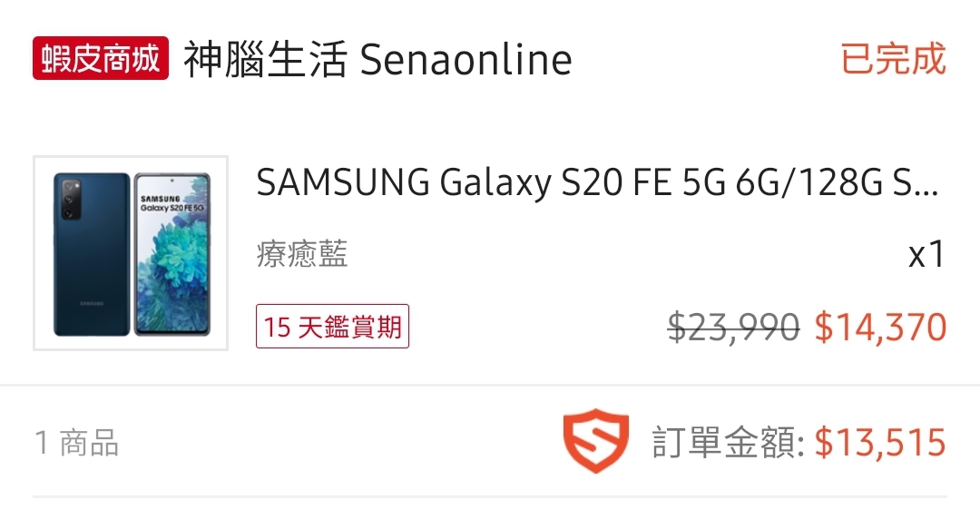Open the 神腦生活 Senaonline shop name
The width and height of the screenshot is (980, 529).
(x=377, y=59)
